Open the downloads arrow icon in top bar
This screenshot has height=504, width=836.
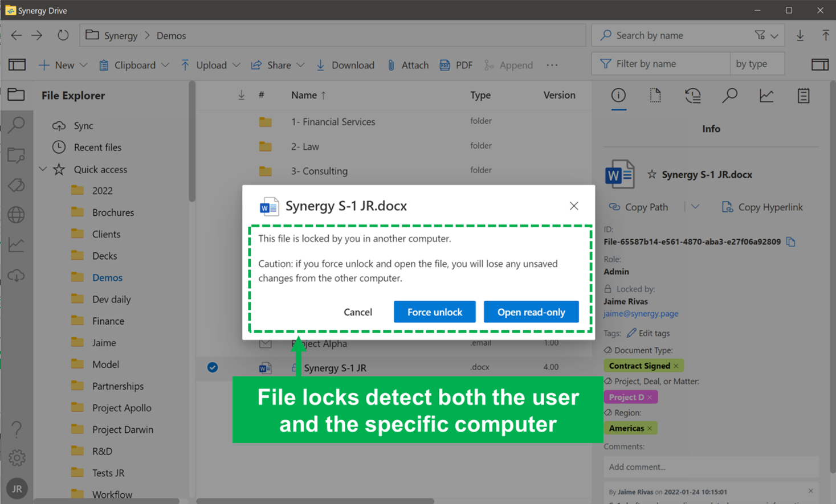pyautogui.click(x=800, y=35)
